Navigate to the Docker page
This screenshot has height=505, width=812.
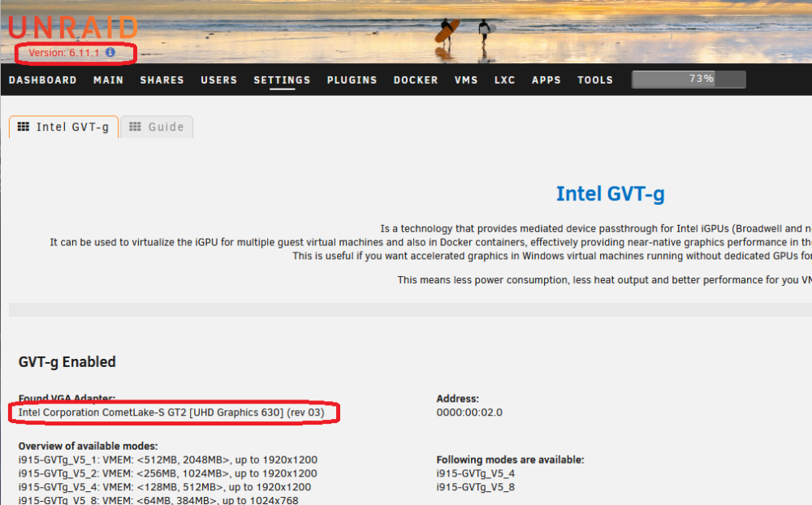tap(416, 80)
